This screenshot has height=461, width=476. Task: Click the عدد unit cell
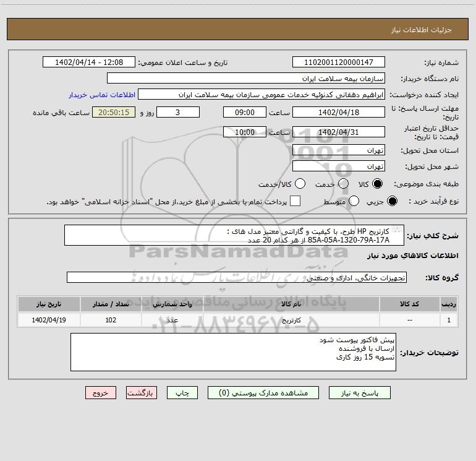pos(172,320)
